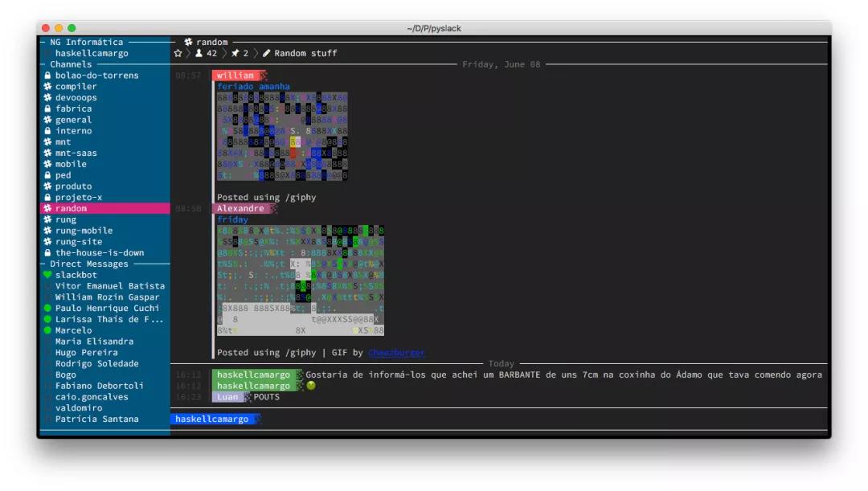This screenshot has height=491, width=868.
Task: Click the lock icon next to bolao-do-torrens
Action: (47, 76)
